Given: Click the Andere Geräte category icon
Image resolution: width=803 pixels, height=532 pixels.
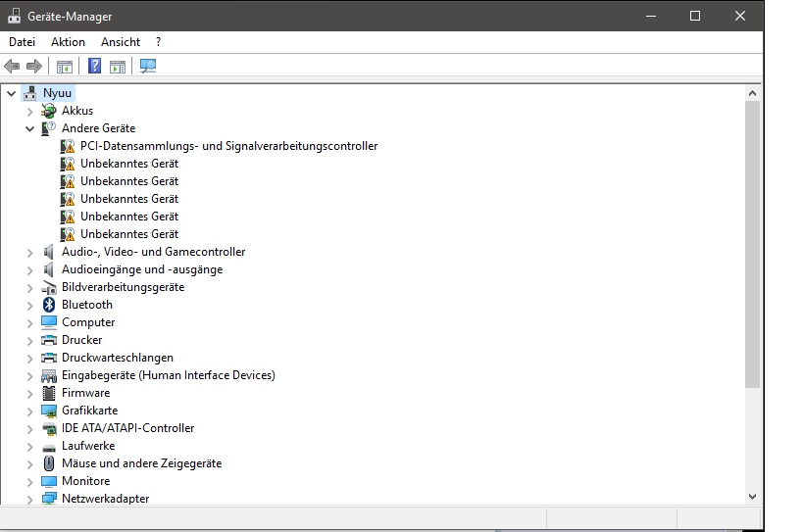Looking at the screenshot, I should point(49,128).
